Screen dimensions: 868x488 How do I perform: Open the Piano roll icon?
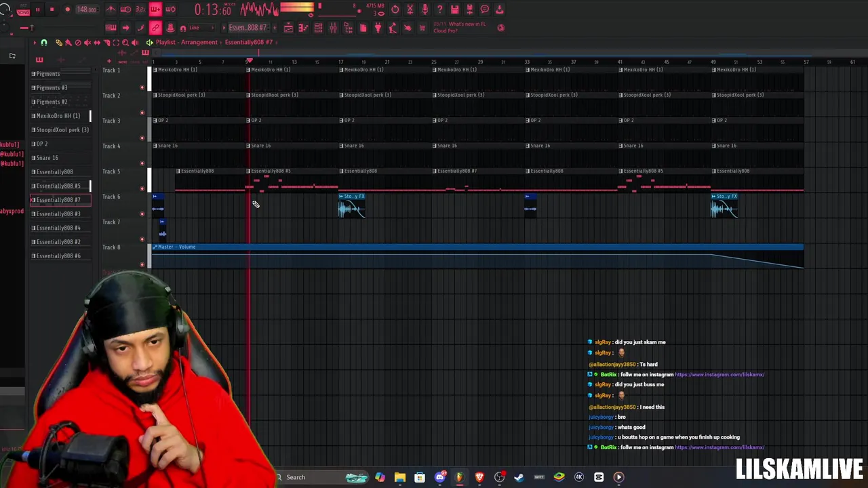[x=303, y=28]
